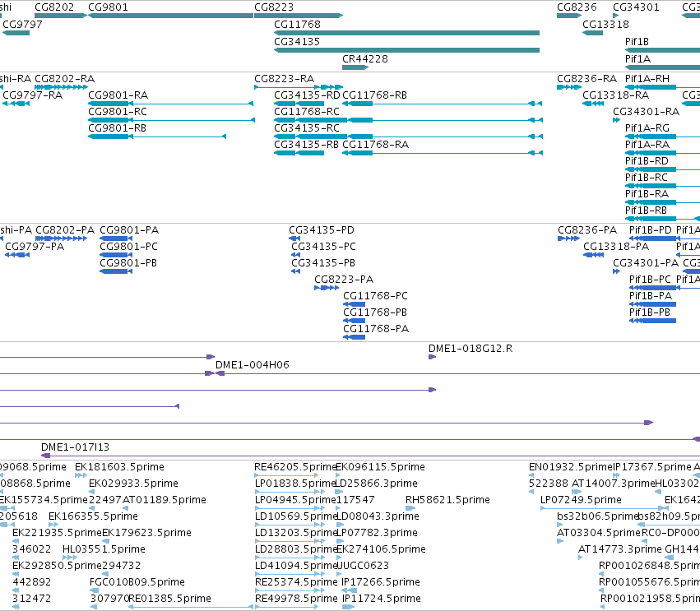Select protein CG11768-PA

coord(354,337)
